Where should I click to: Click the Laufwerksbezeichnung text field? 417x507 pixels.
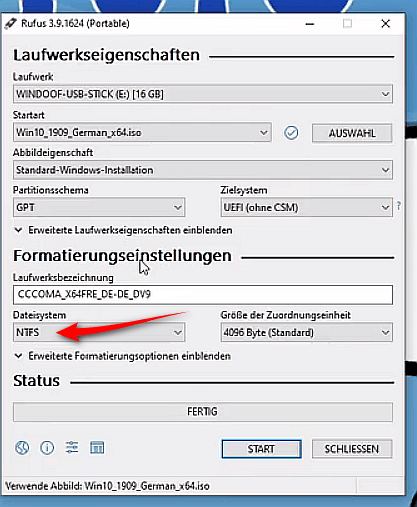click(x=203, y=295)
